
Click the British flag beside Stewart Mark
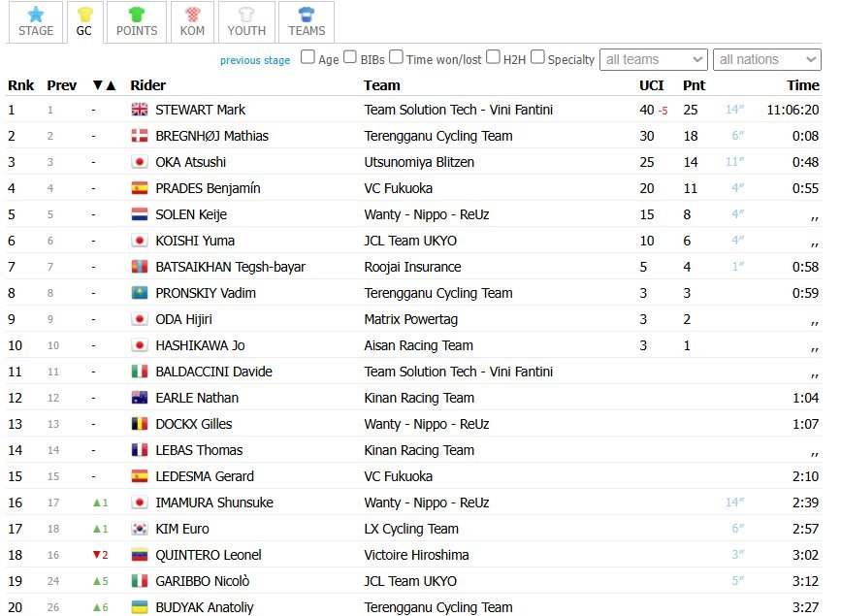[140, 111]
